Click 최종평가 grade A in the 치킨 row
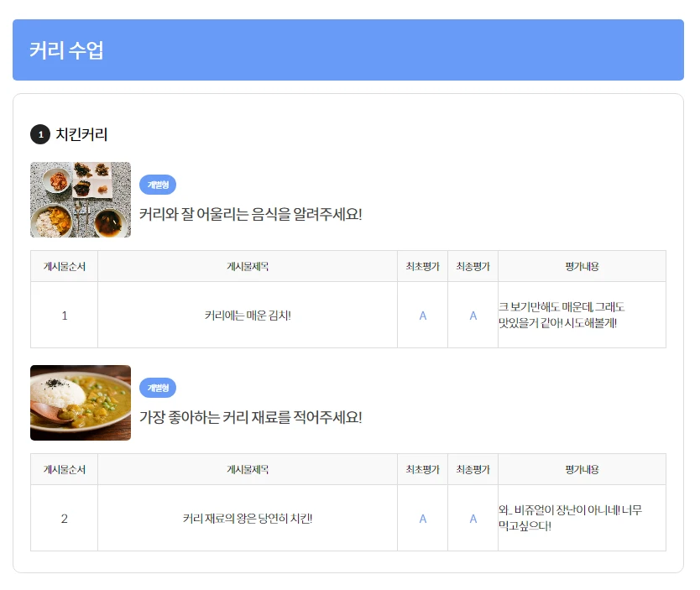The image size is (700, 590). [x=473, y=519]
